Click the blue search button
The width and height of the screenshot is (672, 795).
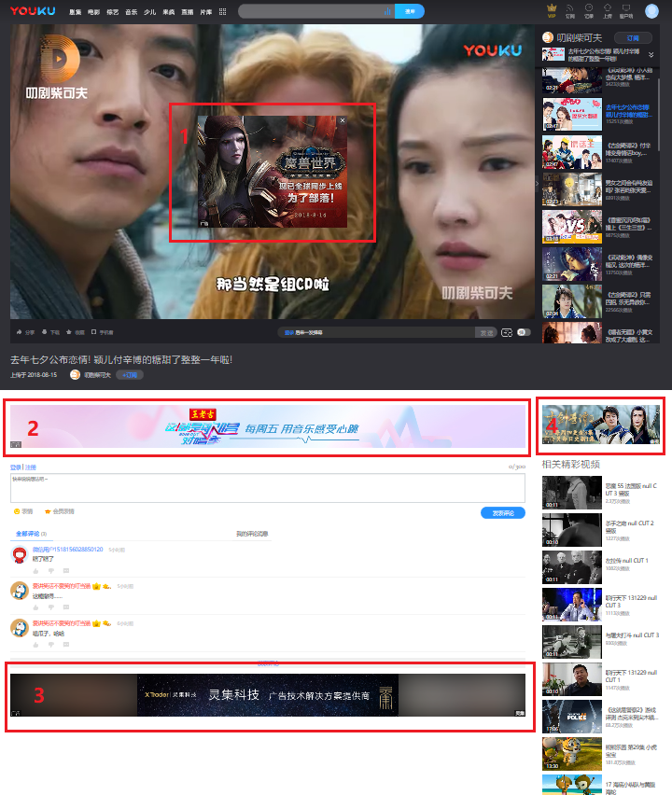point(410,11)
